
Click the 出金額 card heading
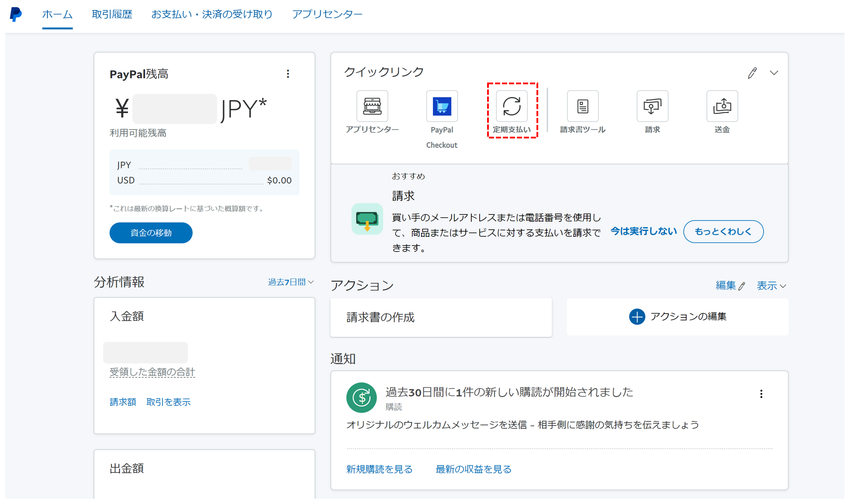(x=127, y=469)
